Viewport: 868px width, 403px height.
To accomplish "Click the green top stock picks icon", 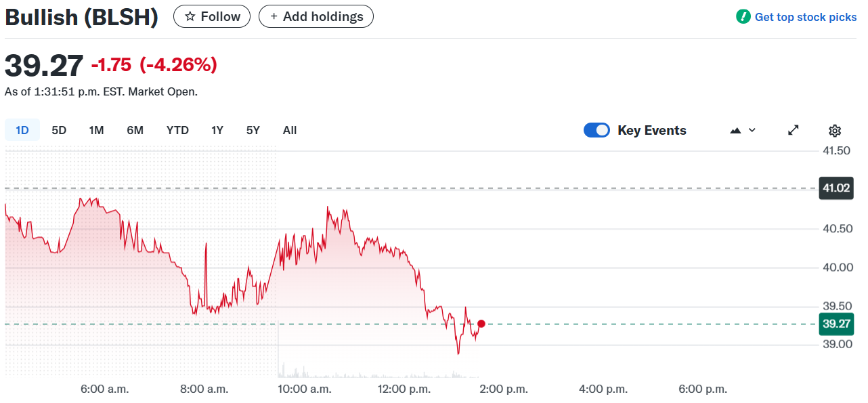I will pos(743,17).
